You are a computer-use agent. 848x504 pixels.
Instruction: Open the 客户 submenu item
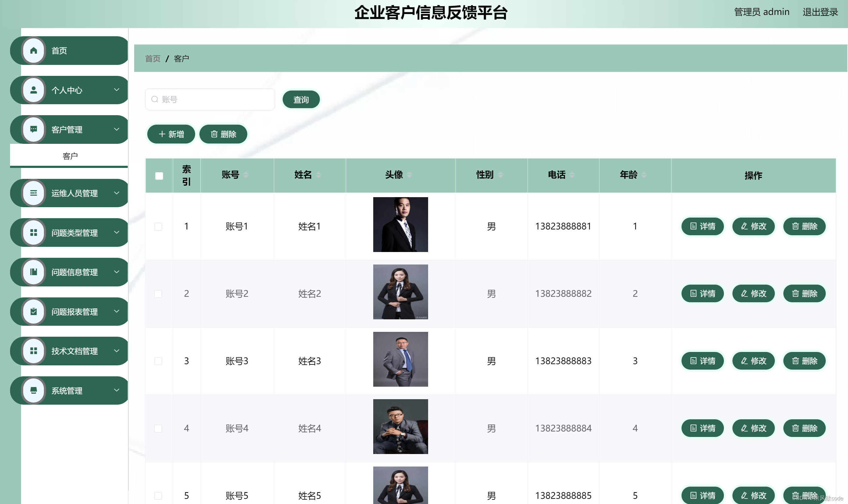pyautogui.click(x=70, y=156)
